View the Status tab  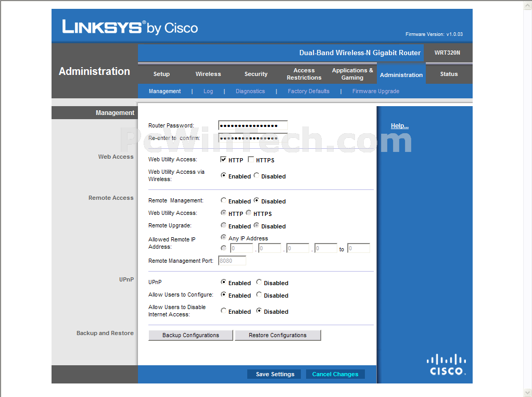[x=449, y=74]
